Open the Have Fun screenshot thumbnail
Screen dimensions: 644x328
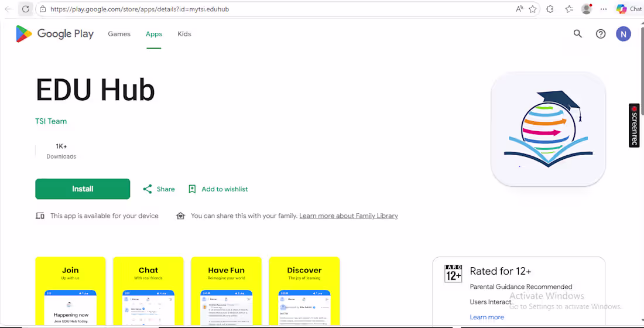(227, 291)
